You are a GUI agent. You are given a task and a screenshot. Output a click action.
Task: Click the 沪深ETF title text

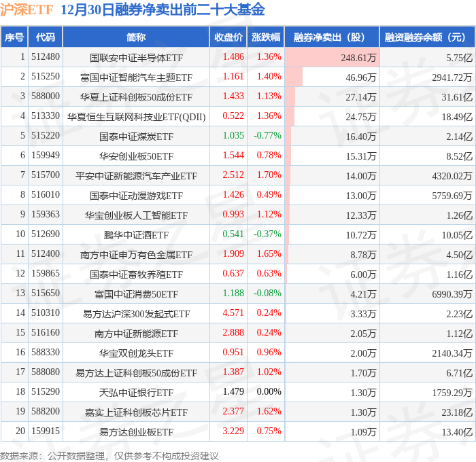point(27,10)
